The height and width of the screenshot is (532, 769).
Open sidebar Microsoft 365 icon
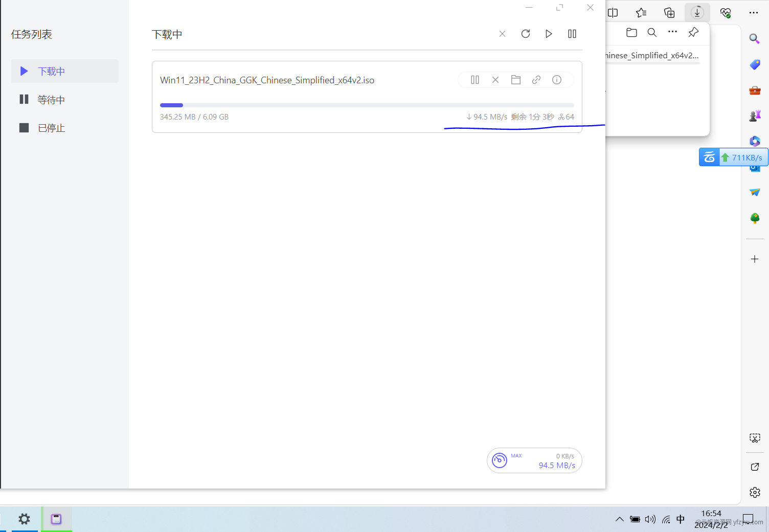(x=755, y=141)
